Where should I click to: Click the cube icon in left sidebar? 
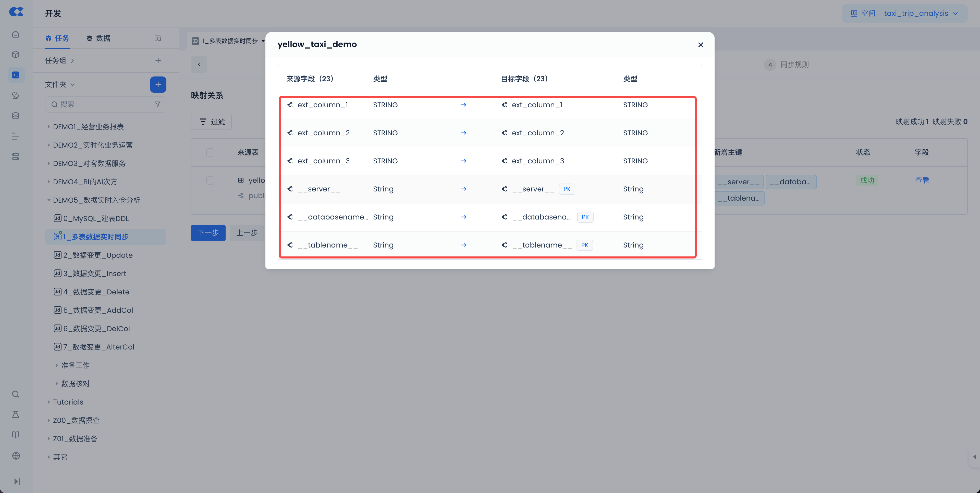16,54
